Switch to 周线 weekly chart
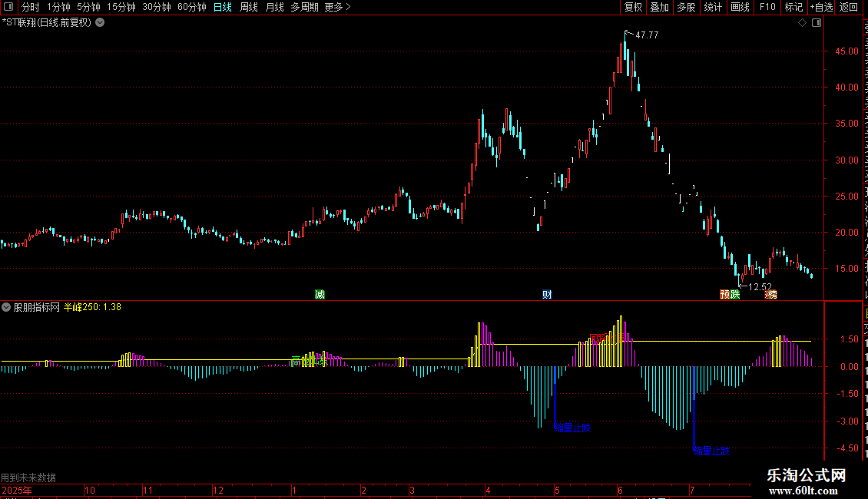 [249, 7]
